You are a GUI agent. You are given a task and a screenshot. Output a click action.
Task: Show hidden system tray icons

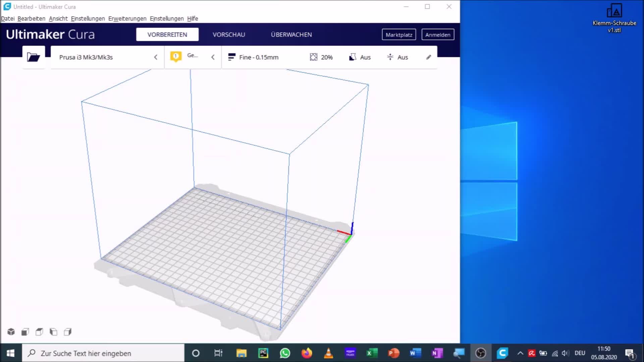pos(520,353)
